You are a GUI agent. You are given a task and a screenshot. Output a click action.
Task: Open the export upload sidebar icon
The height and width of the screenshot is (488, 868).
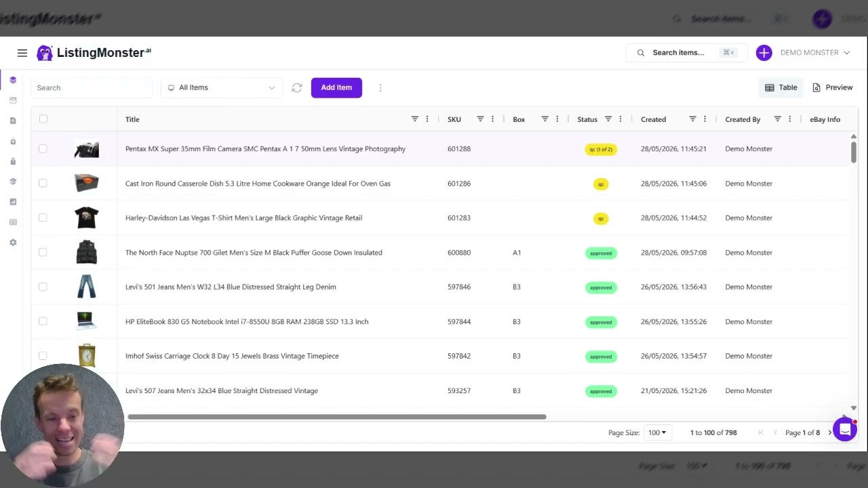13,161
